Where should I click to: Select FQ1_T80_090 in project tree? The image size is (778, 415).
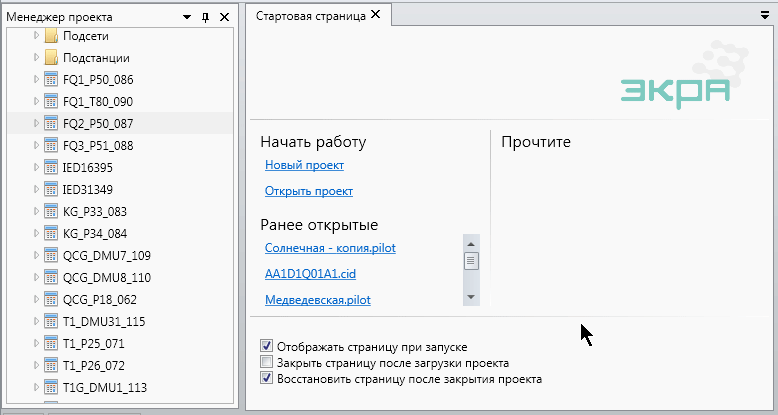pos(98,102)
